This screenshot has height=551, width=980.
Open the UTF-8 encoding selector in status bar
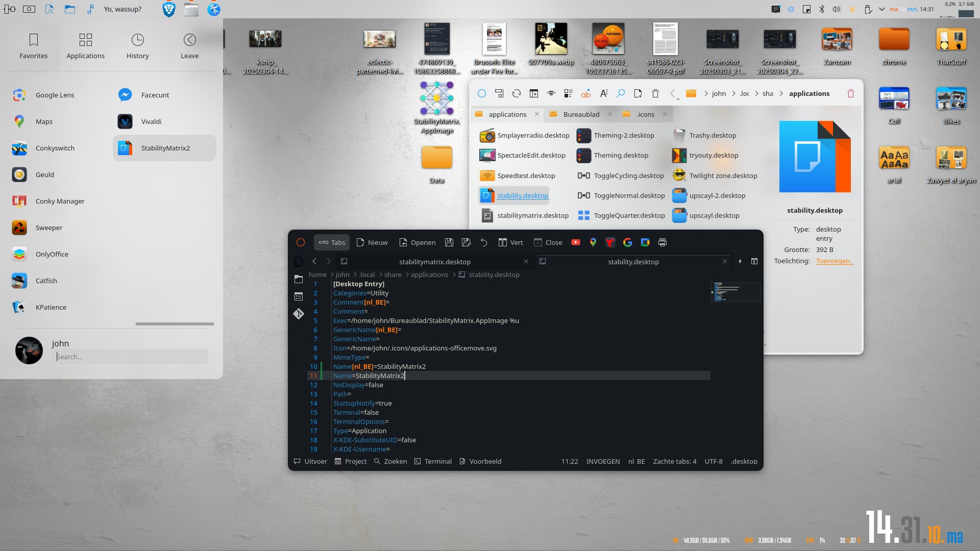tap(713, 461)
